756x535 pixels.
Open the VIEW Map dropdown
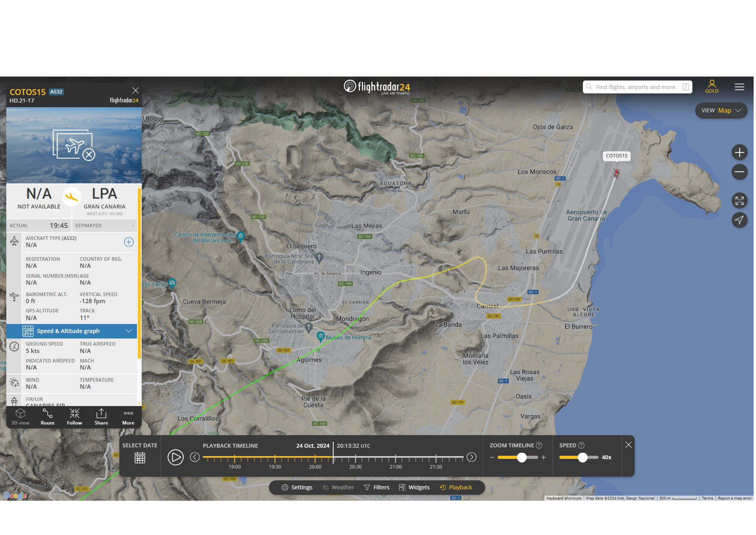[x=721, y=111]
